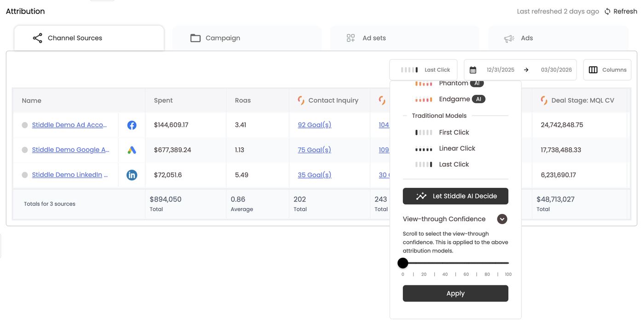This screenshot has height=323, width=644.
Task: Click the end date 03/30/2026 field
Action: click(557, 70)
